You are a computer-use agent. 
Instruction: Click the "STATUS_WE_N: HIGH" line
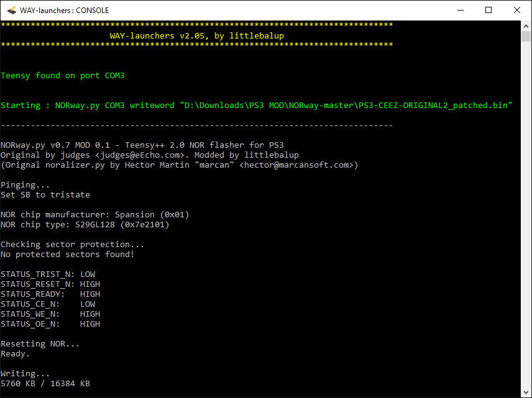[50, 314]
